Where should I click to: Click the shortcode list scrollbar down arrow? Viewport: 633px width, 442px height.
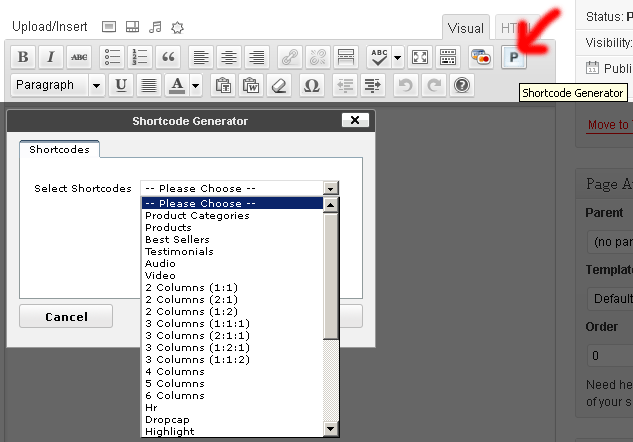point(331,430)
